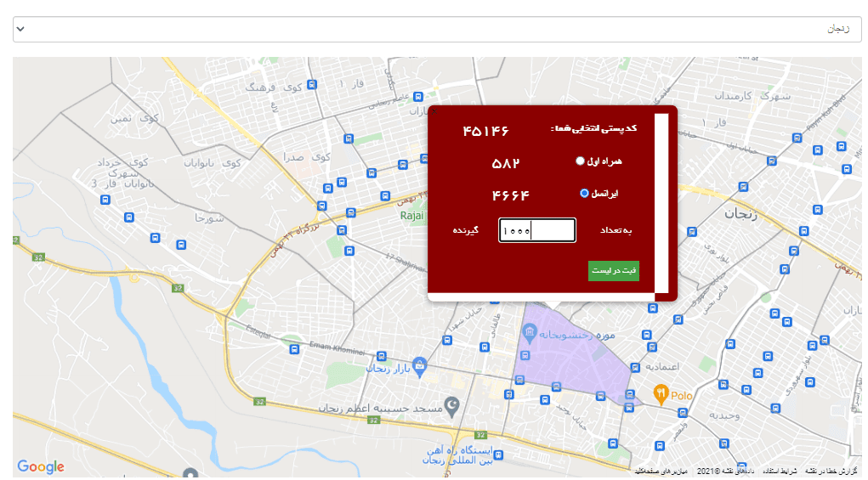Click the green ثبت در لیست button
Viewport: 868px width, 480px height.
(613, 270)
